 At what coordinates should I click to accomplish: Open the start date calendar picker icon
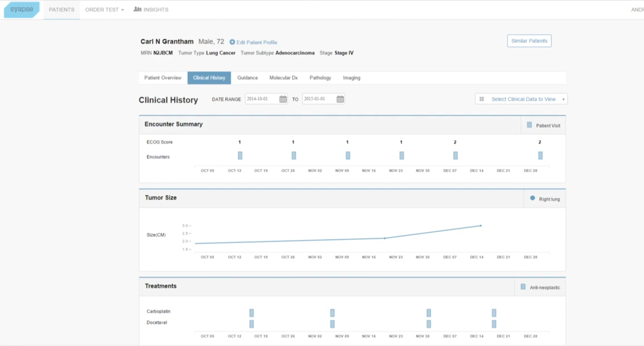pyautogui.click(x=283, y=99)
